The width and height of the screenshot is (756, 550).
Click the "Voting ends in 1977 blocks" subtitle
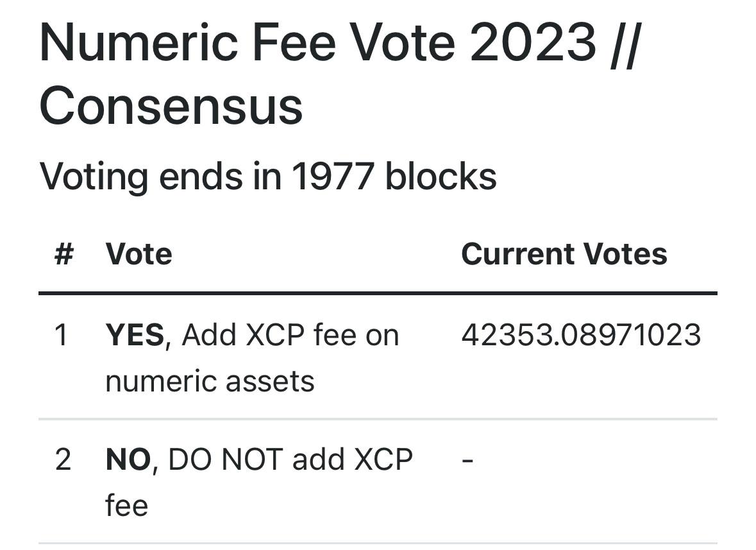[x=268, y=176]
